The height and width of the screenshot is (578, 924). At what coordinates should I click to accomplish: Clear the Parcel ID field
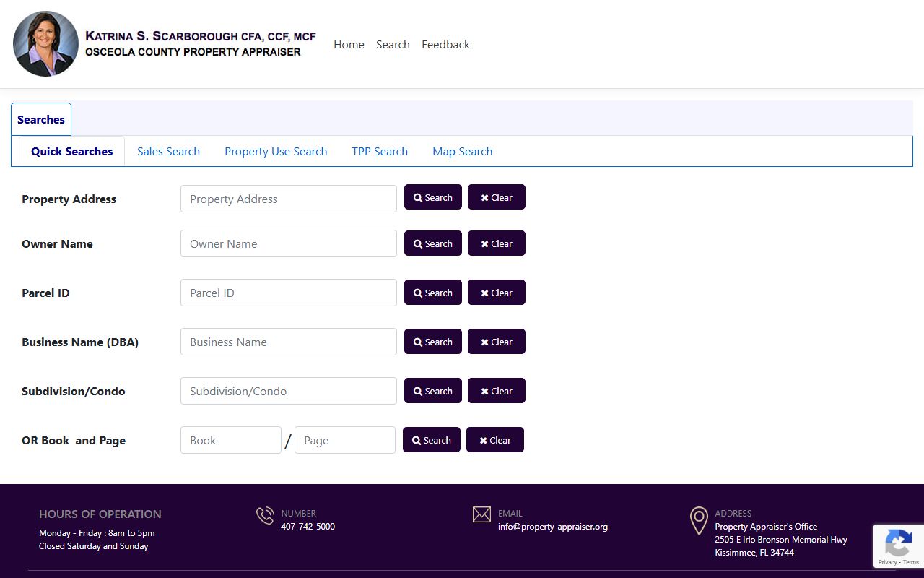click(497, 293)
